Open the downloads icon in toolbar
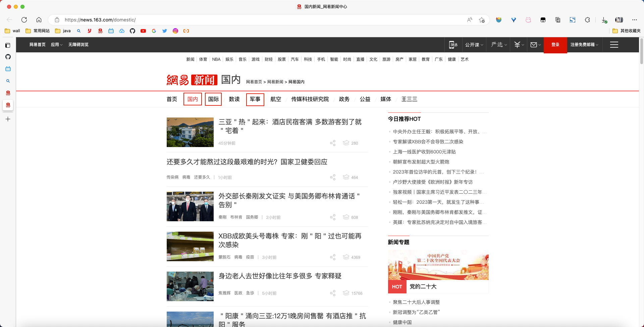The height and width of the screenshot is (327, 644). pos(604,20)
